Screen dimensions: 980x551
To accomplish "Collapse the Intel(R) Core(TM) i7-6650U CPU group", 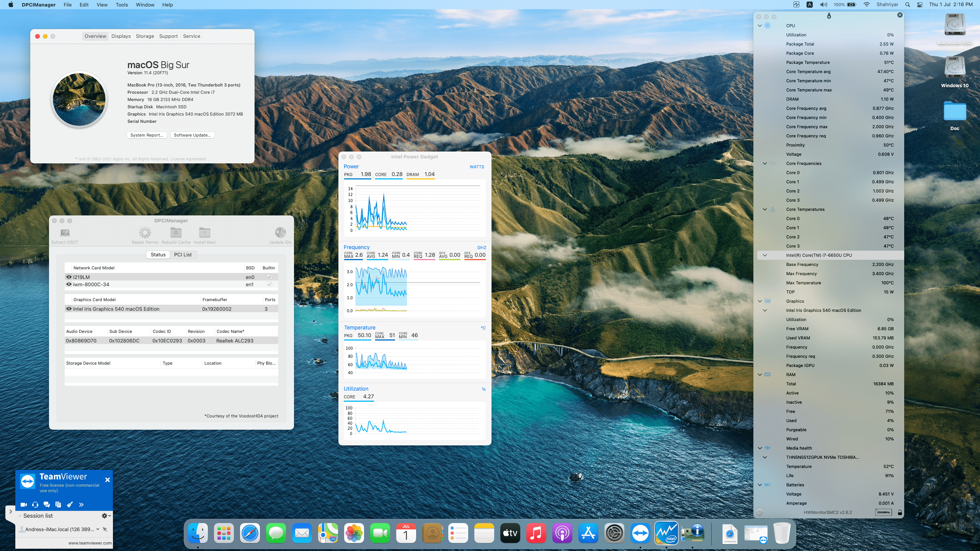I will pyautogui.click(x=765, y=255).
